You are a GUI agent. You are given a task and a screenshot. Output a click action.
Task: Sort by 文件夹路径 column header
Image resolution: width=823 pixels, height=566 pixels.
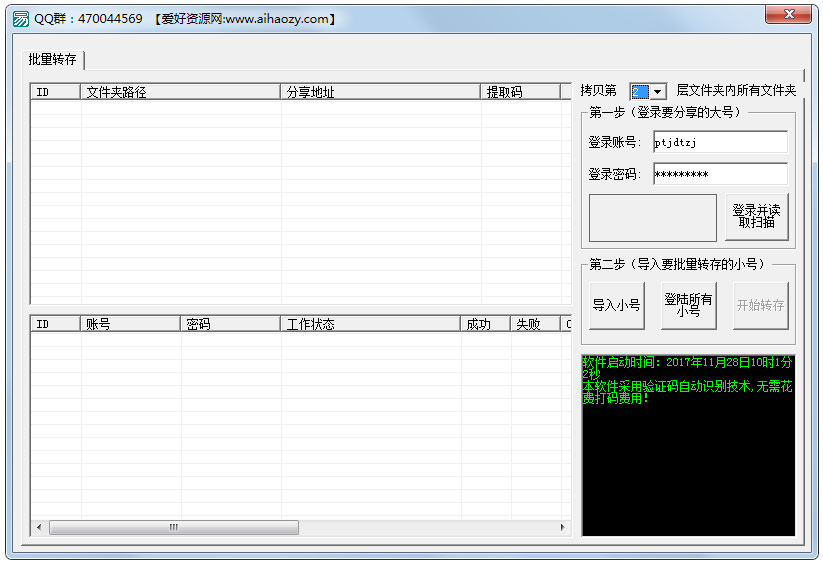[x=180, y=92]
